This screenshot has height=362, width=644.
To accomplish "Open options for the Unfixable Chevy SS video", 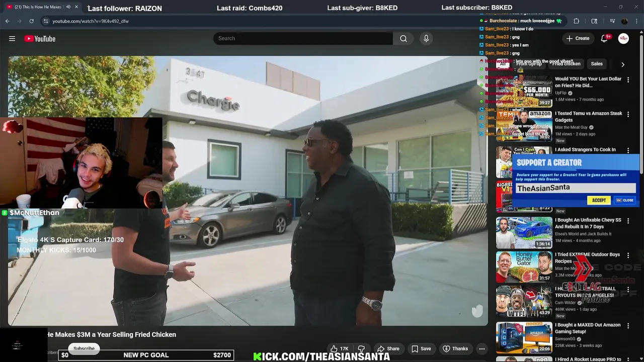I will tap(628, 221).
